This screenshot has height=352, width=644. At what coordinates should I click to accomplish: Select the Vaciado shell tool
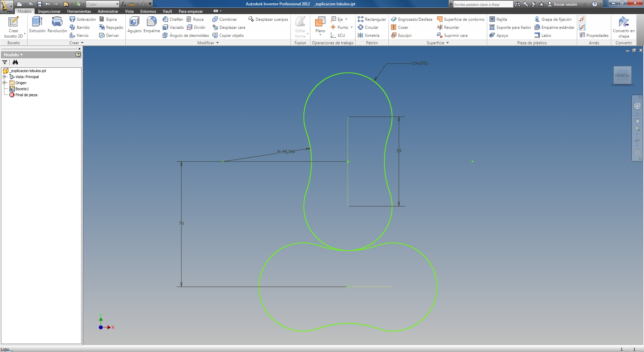tap(173, 27)
